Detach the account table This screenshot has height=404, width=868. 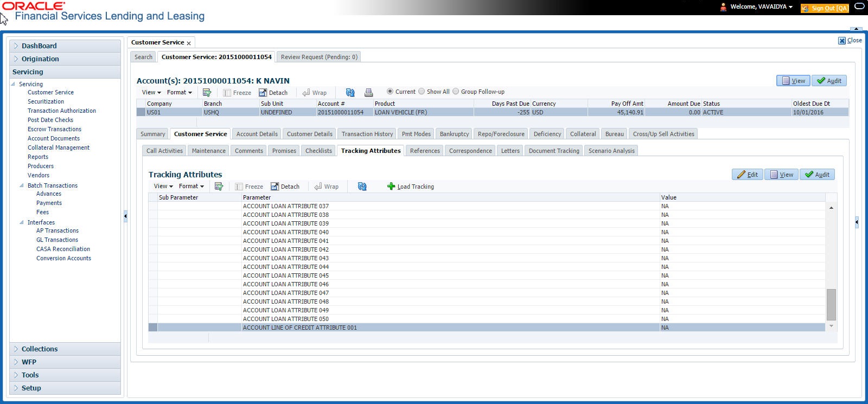(x=273, y=93)
